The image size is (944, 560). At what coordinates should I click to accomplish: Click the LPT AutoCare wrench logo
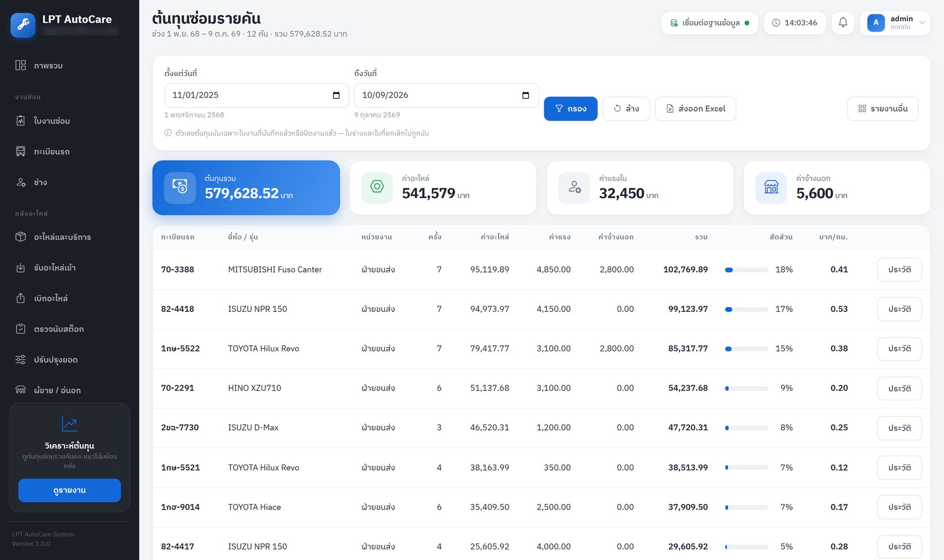[x=23, y=25]
